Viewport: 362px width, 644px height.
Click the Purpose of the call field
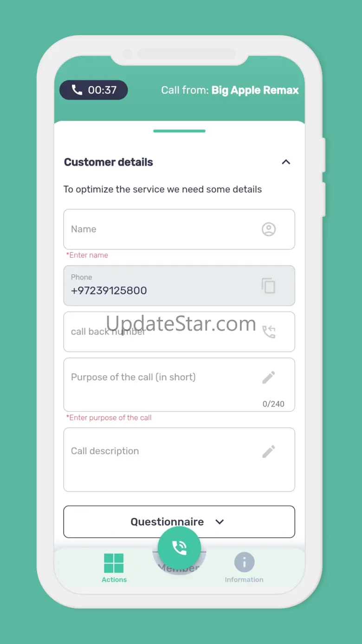[x=179, y=384]
